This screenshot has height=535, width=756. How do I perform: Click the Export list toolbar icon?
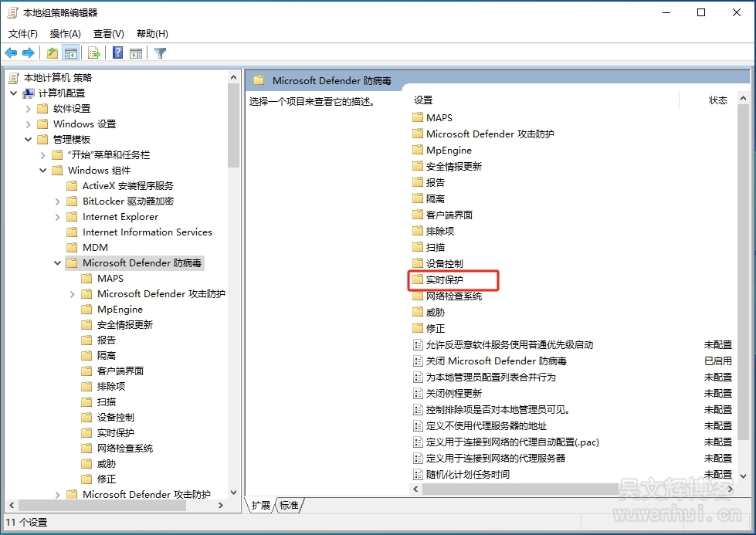(x=94, y=52)
